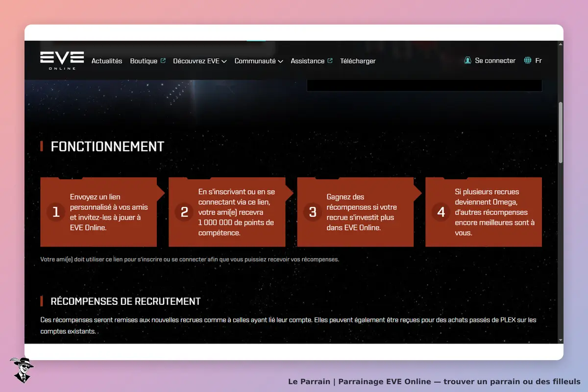The width and height of the screenshot is (588, 392).
Task: Click the 'Le Parrain | Parrainage EVE Online' caption
Action: [434, 381]
